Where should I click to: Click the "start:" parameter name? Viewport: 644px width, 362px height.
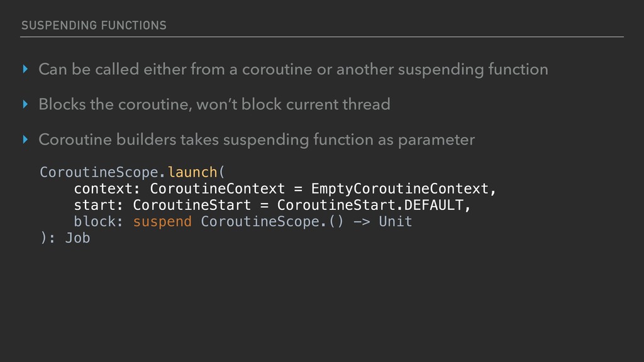click(99, 205)
